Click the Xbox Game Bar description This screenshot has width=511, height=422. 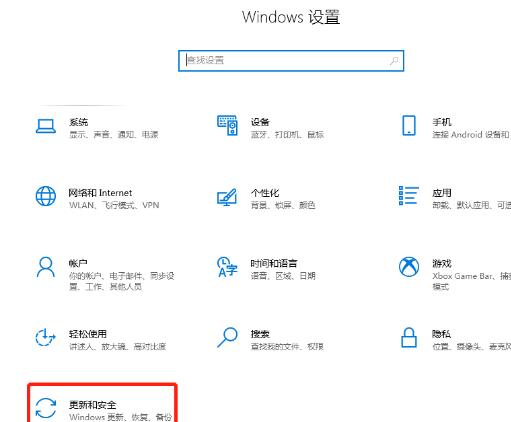pos(471,281)
